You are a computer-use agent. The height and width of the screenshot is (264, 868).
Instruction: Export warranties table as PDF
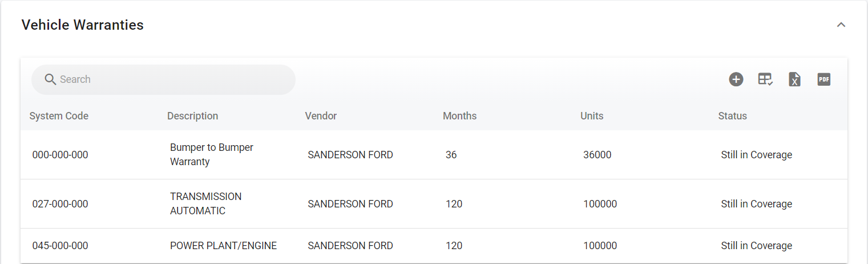(823, 79)
